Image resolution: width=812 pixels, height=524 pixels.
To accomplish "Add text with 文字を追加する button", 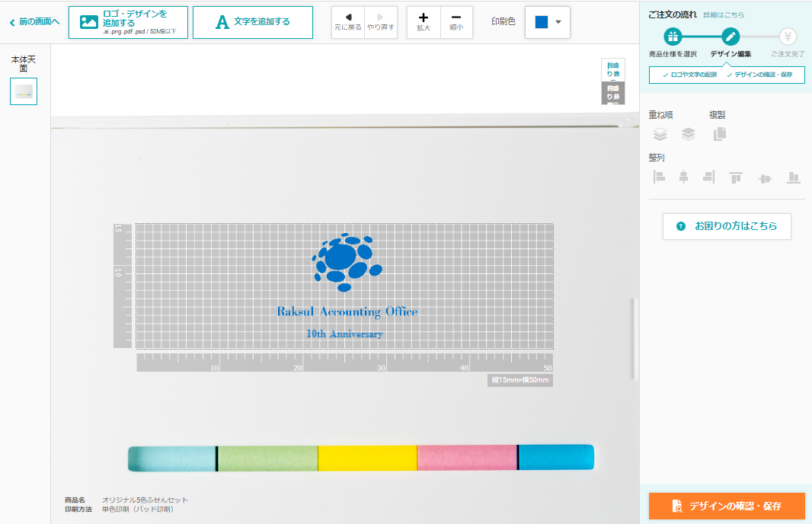I will point(253,22).
